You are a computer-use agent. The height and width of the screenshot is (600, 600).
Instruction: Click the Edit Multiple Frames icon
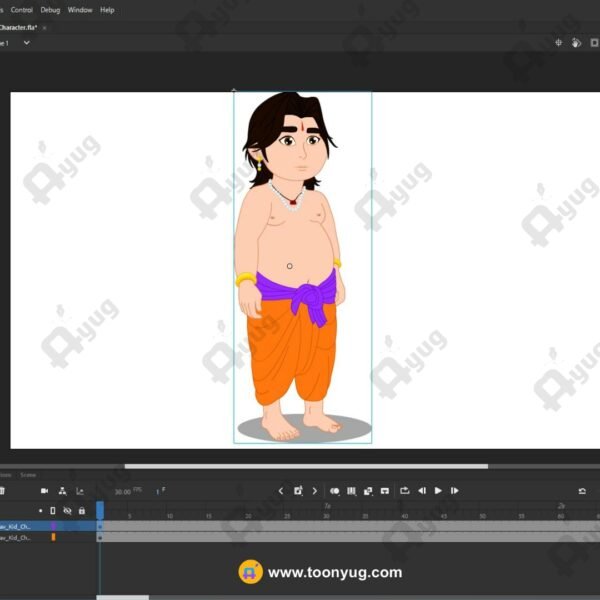351,491
